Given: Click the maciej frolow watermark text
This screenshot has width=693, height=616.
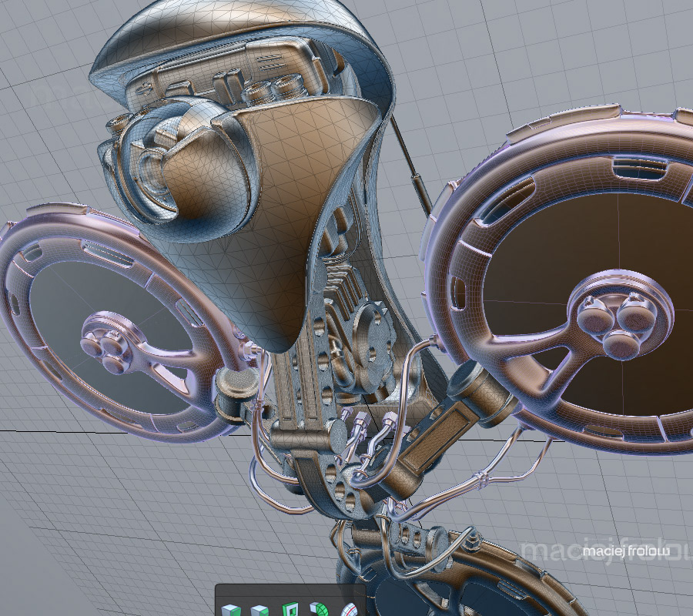Looking at the screenshot, I should (x=625, y=551).
